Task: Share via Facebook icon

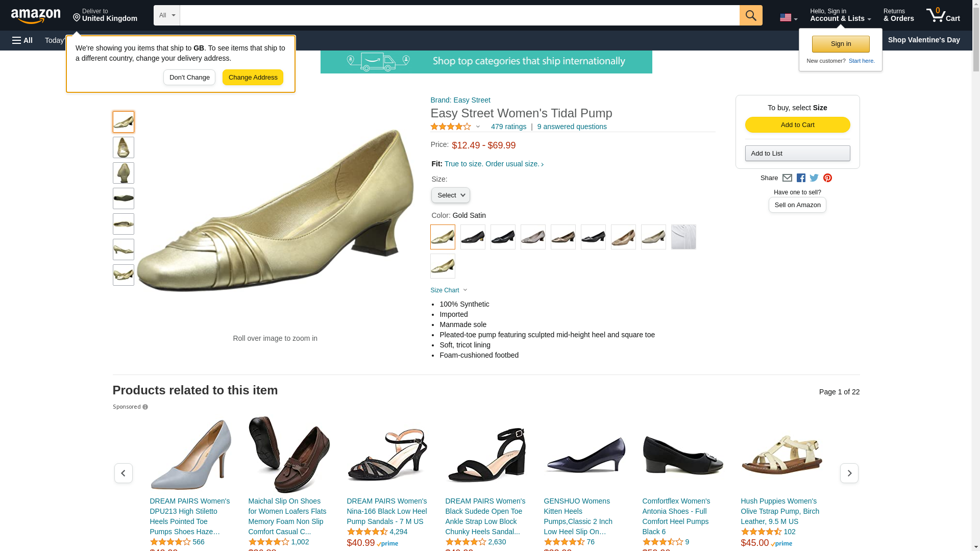Action: point(801,178)
